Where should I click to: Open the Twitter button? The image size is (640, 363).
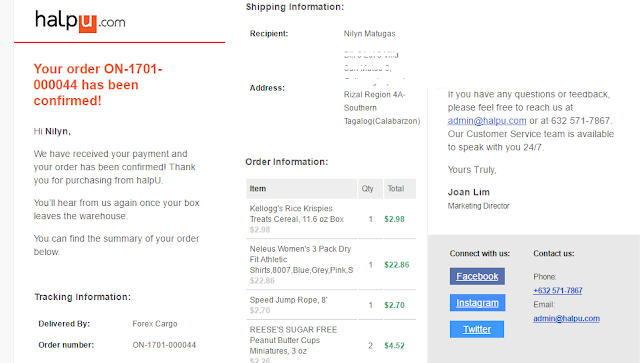click(477, 329)
